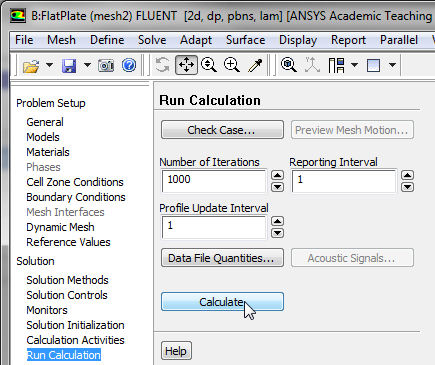This screenshot has width=435, height=365.
Task: Expand the save icon dropdown arrow
Action: (x=87, y=65)
